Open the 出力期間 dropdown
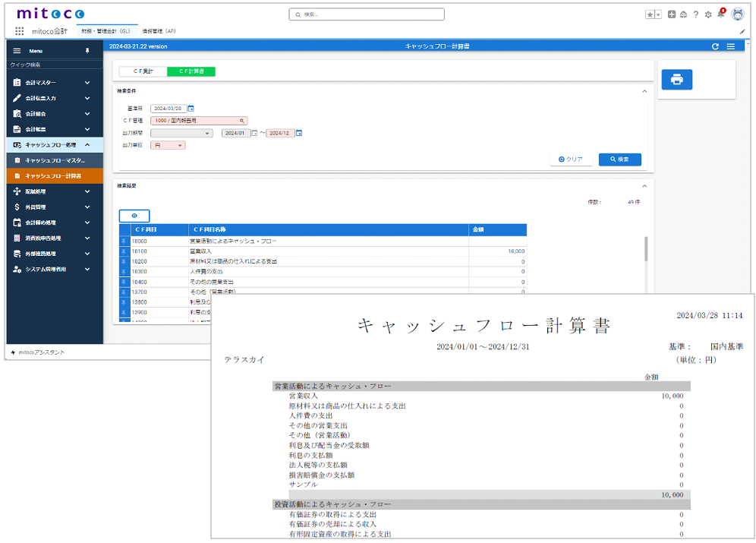 click(x=181, y=133)
